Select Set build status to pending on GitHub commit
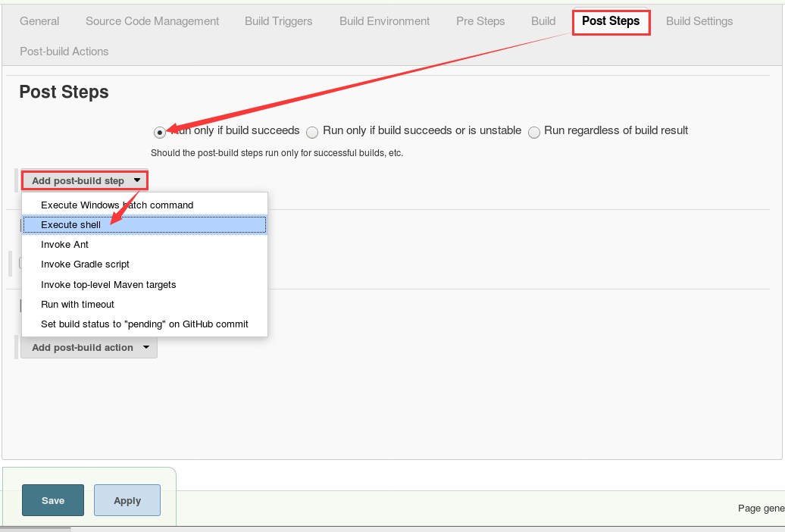 (x=144, y=324)
